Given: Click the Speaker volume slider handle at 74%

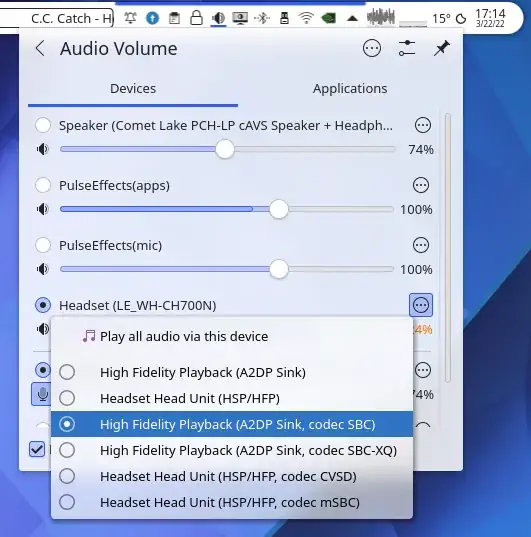Looking at the screenshot, I should [x=225, y=149].
